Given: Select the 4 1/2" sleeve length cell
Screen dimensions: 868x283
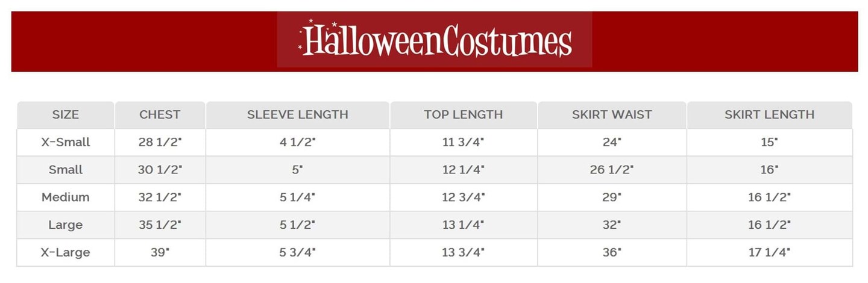Looking at the screenshot, I should [298, 142].
